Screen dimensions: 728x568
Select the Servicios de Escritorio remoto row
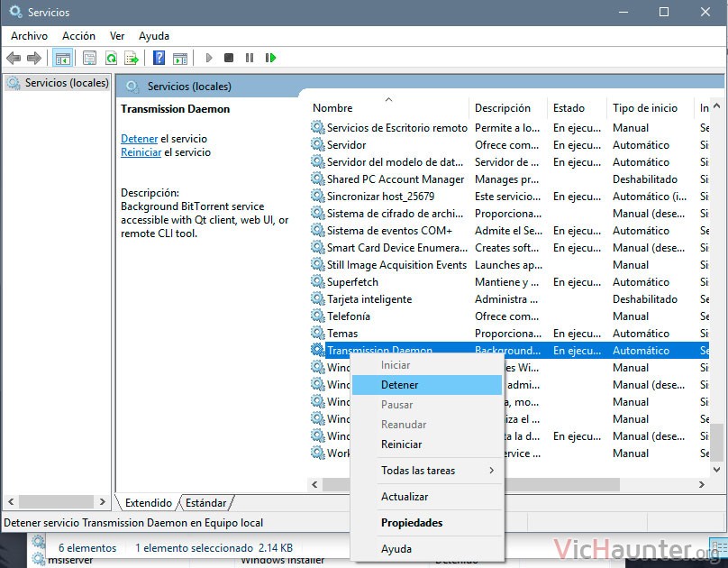click(x=509, y=128)
